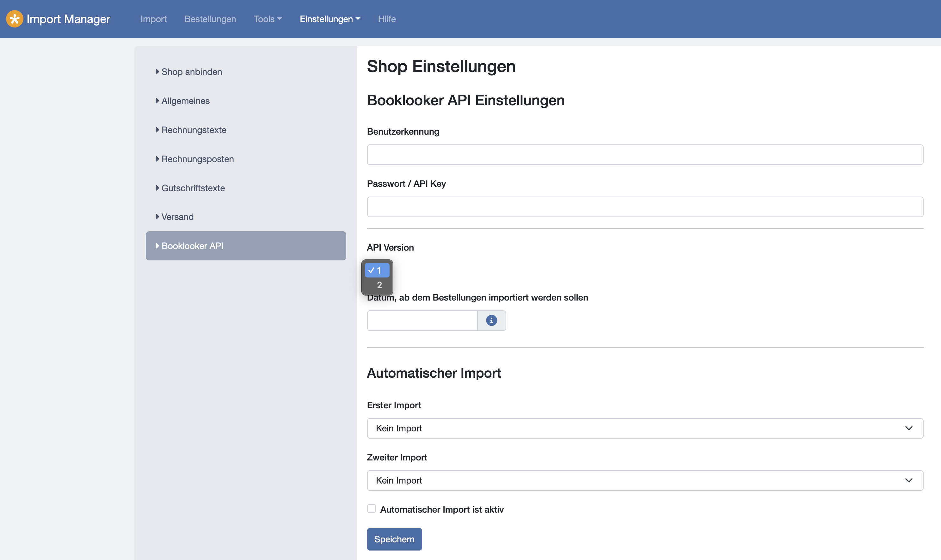Open Bestellungen in the navbar
Screen dimensions: 941x560
(210, 19)
